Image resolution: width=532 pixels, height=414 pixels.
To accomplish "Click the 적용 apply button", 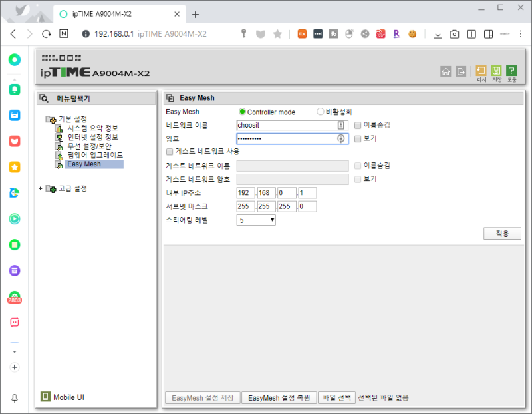I will (x=502, y=234).
